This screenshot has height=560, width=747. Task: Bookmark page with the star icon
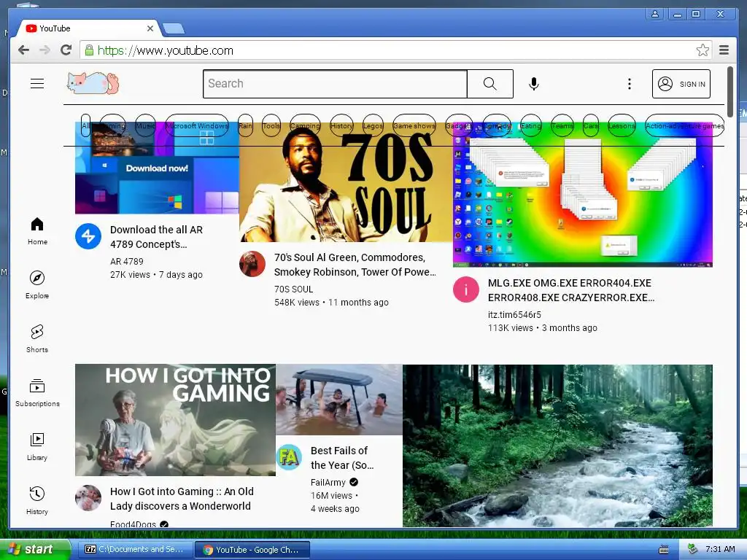point(703,50)
